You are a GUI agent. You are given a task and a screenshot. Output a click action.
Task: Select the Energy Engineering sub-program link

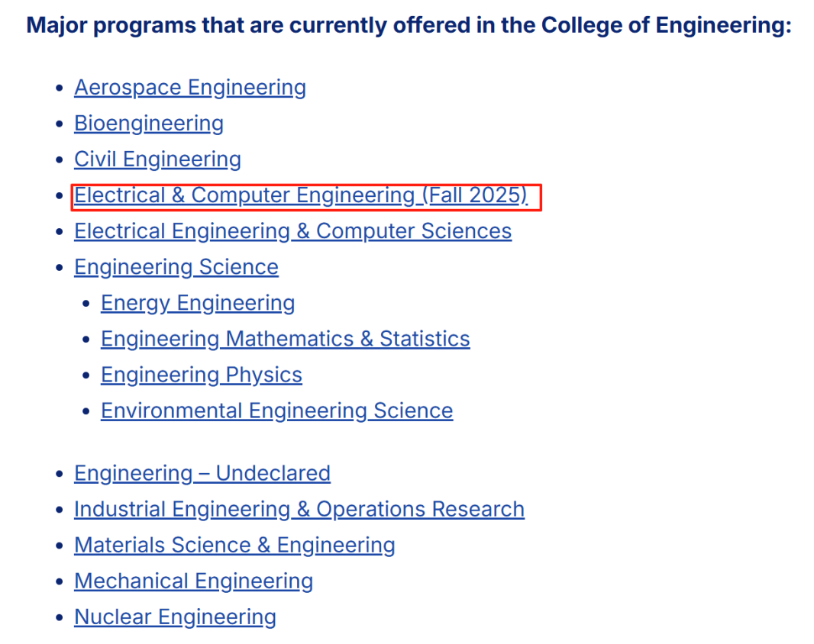[x=198, y=303]
